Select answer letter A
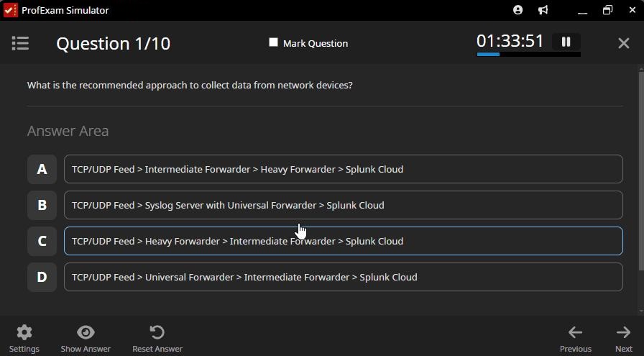The image size is (644, 356). pos(42,169)
